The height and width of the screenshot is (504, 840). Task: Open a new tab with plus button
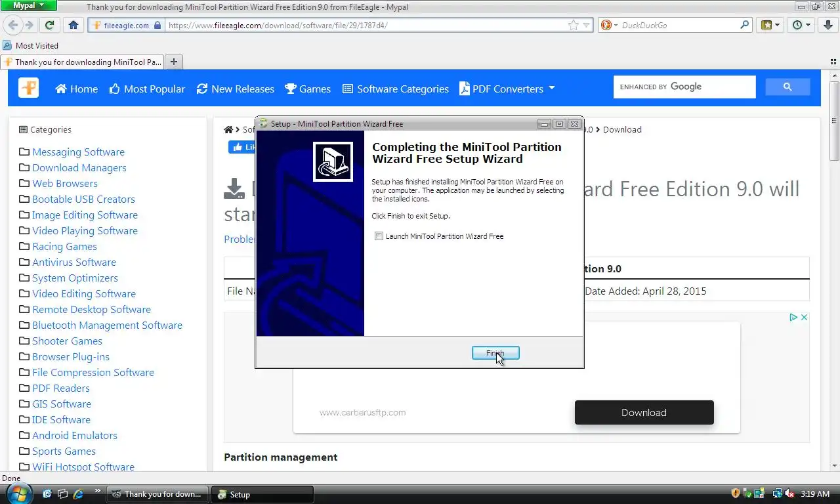coord(174,62)
